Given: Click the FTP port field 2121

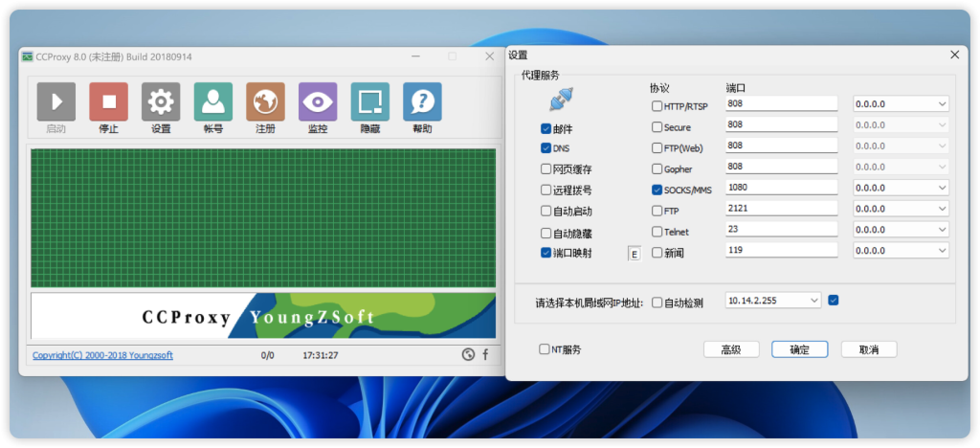Looking at the screenshot, I should 782,208.
